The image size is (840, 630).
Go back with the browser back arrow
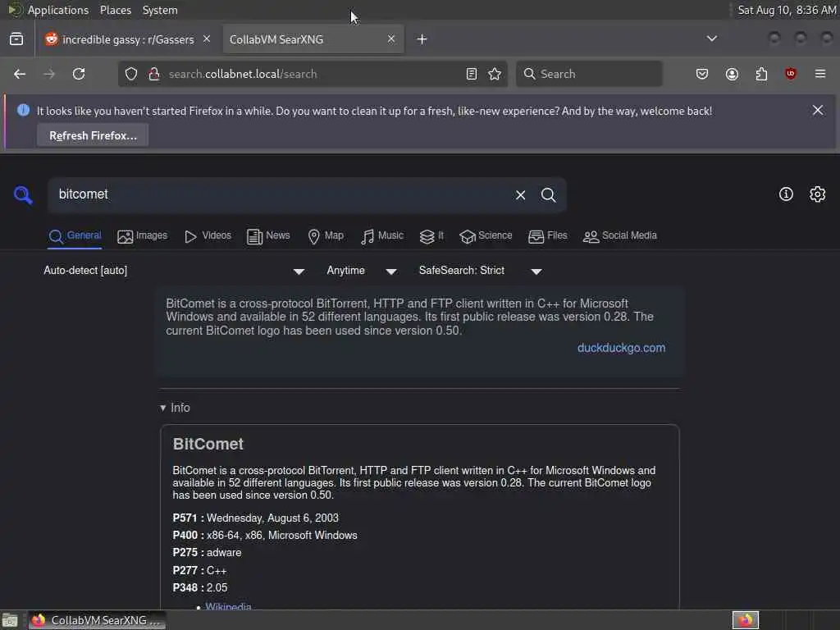(20, 74)
